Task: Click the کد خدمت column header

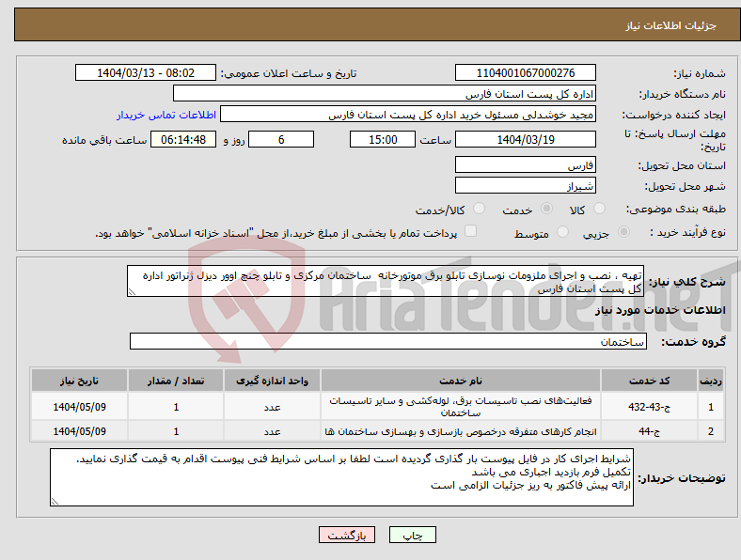Action: tap(650, 381)
